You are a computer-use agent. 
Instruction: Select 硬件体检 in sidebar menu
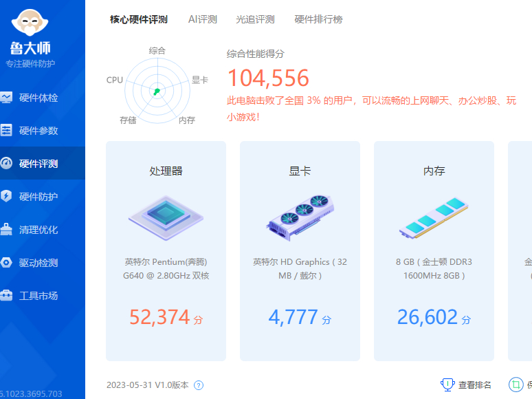[x=43, y=98]
